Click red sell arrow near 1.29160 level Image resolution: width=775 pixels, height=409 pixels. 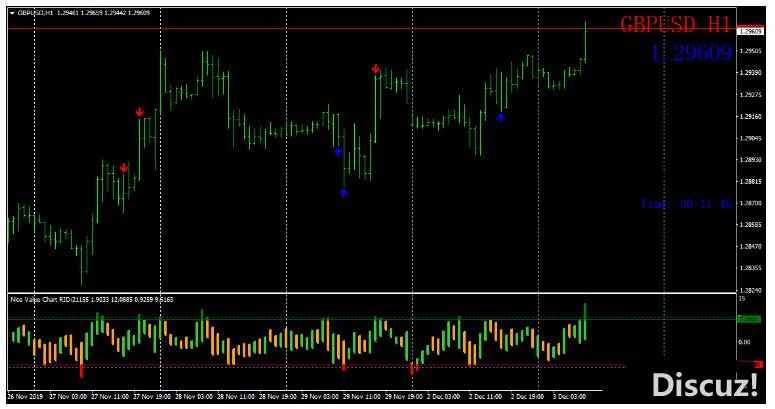(x=140, y=112)
